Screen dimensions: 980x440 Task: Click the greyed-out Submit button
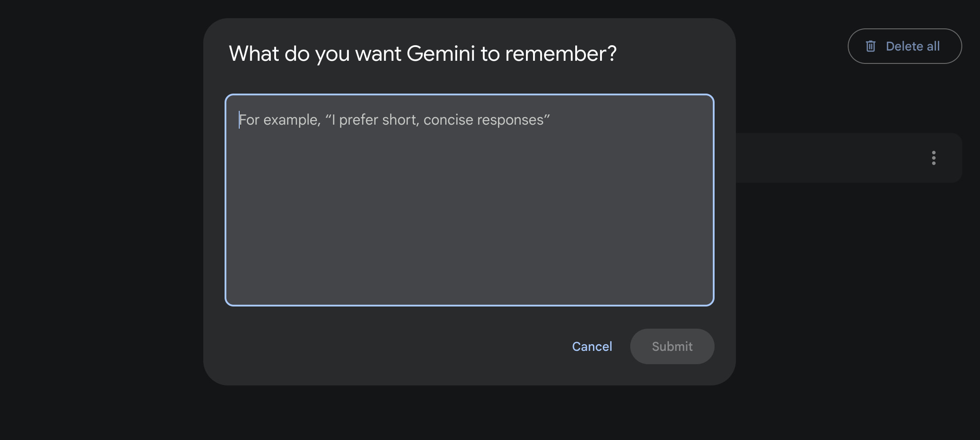[672, 346]
